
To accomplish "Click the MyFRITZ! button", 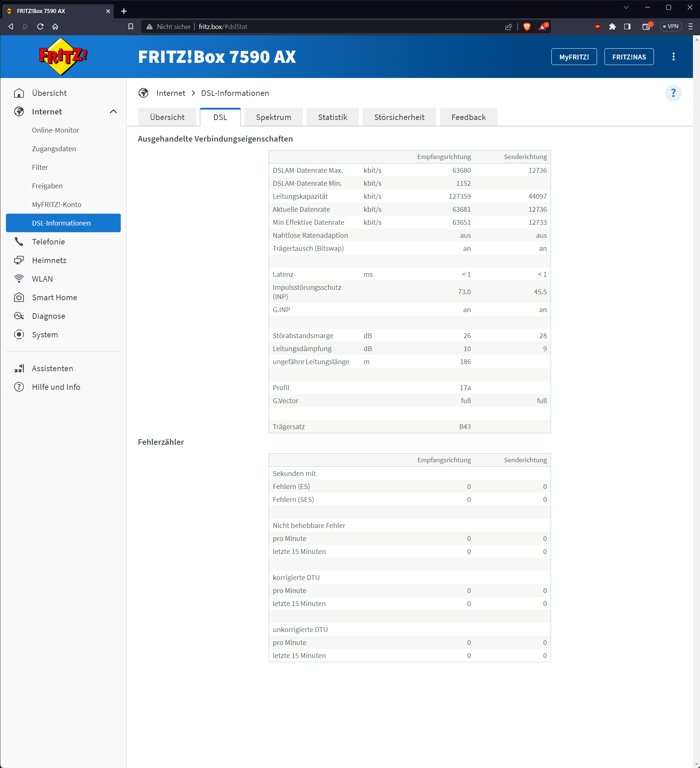I will click(x=574, y=57).
